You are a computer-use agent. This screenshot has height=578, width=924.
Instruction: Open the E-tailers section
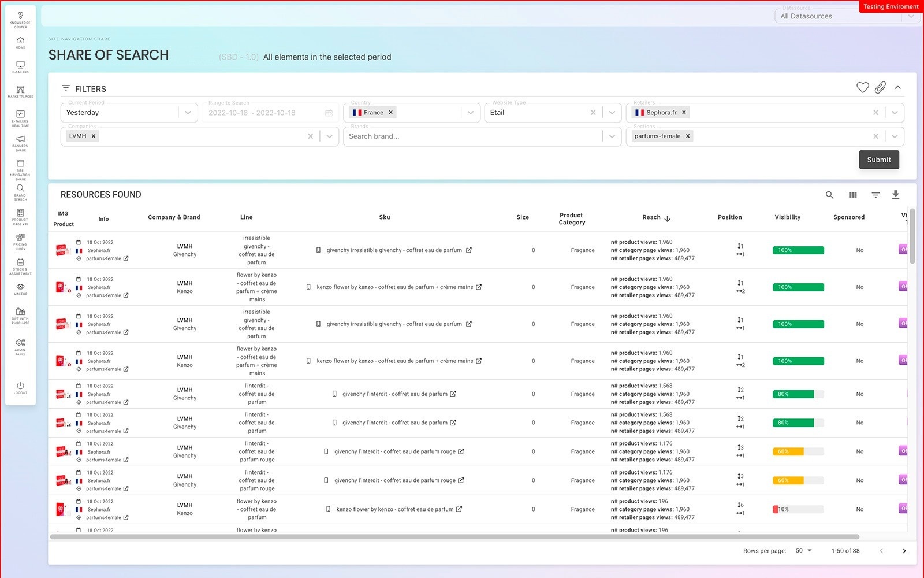click(x=20, y=68)
